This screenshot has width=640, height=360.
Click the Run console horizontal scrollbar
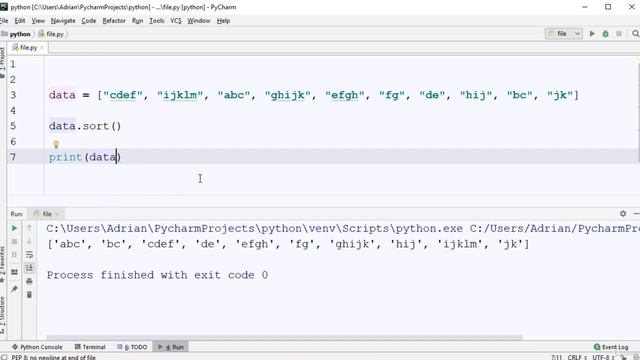tap(284, 338)
